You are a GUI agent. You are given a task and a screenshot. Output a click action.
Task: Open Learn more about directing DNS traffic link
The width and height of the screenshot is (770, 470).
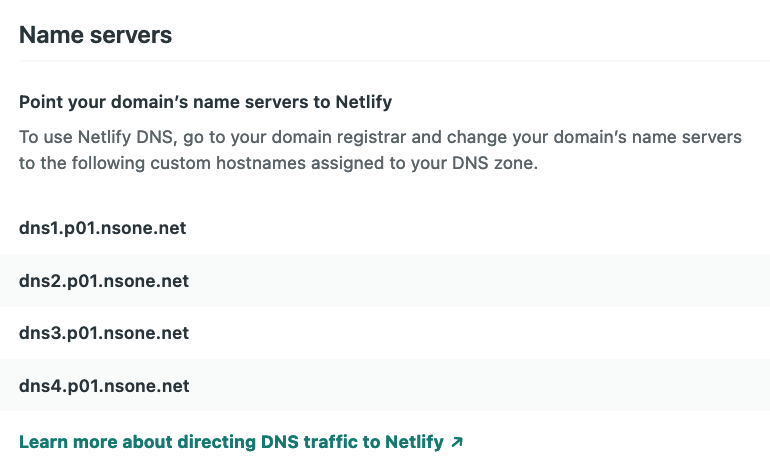[241, 442]
